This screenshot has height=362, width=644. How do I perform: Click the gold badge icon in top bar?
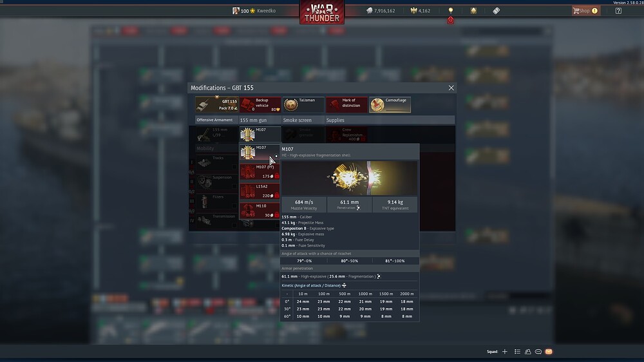[473, 11]
